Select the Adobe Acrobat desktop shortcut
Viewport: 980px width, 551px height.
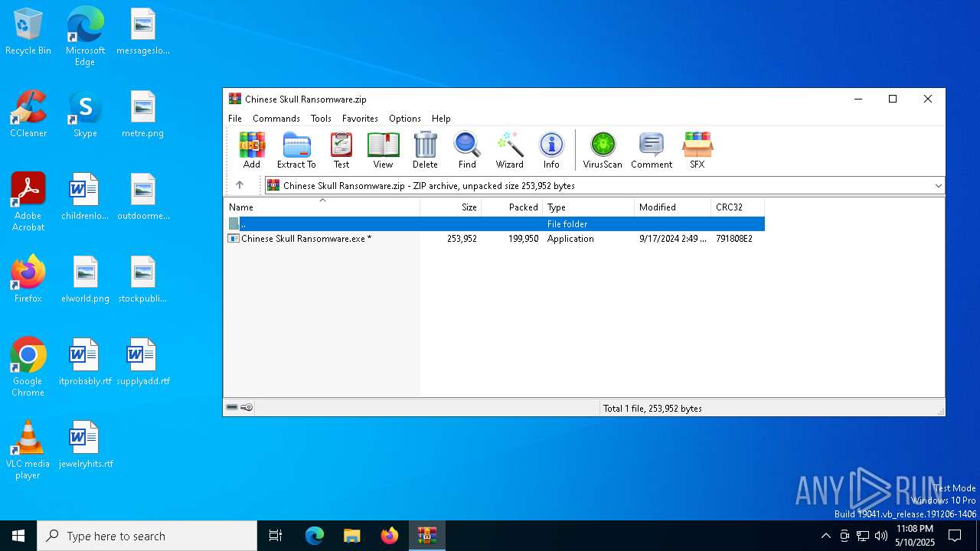tap(28, 202)
